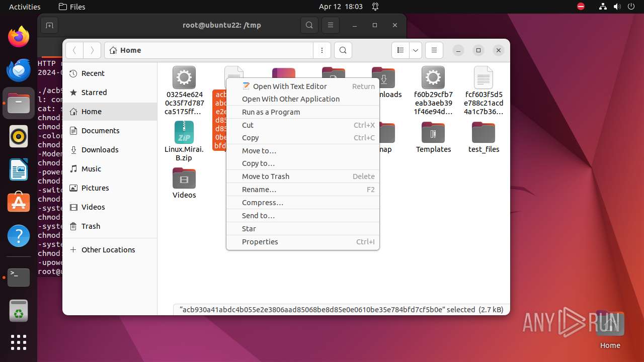The image size is (644, 362).
Task: Show Applications grid
Action: point(19,342)
